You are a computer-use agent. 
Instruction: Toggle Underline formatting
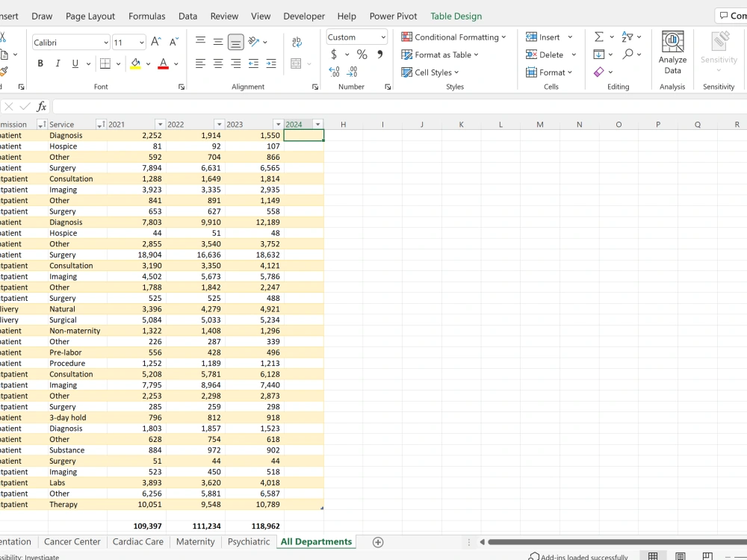pyautogui.click(x=75, y=63)
